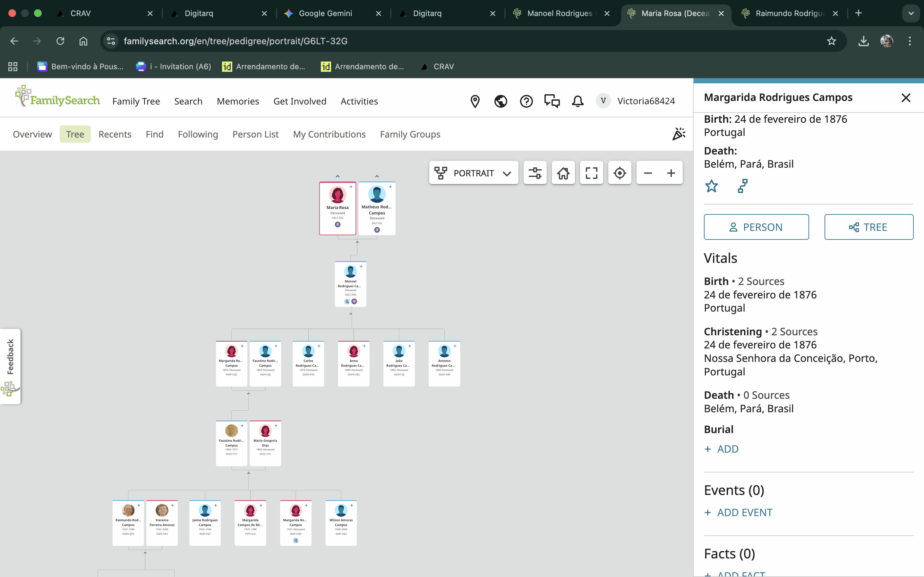The width and height of the screenshot is (924, 577).
Task: Click the home person icon in tree toolbar
Action: tap(563, 173)
